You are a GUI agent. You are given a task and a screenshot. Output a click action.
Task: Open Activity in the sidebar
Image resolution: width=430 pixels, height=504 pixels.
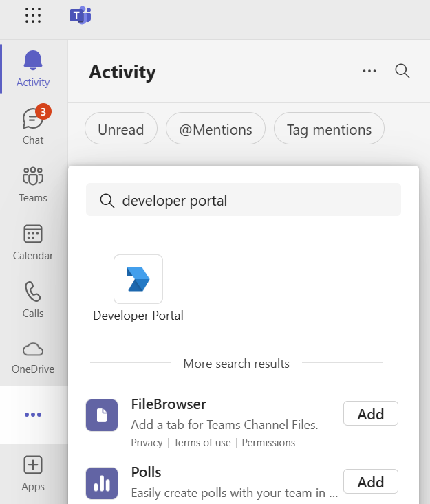pyautogui.click(x=33, y=69)
